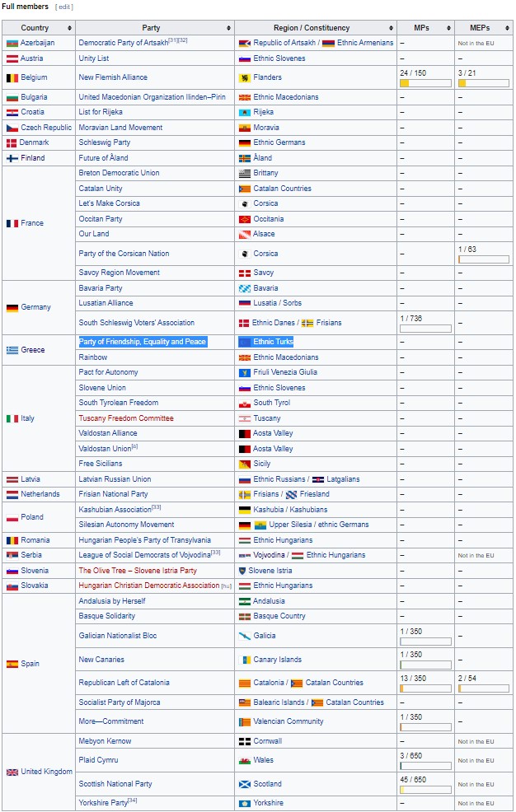Click the Cornwall flag icon
This screenshot has width=516, height=812.
pos(245,741)
